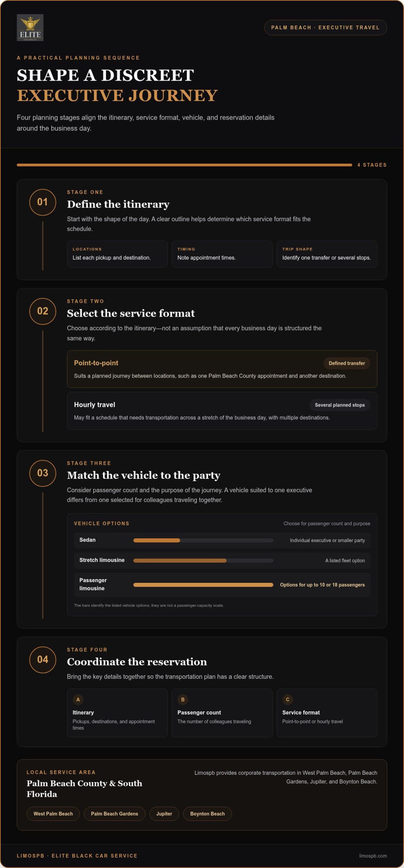Click the Defined transfer tag
Screen dimensions: 404x868
346,363
